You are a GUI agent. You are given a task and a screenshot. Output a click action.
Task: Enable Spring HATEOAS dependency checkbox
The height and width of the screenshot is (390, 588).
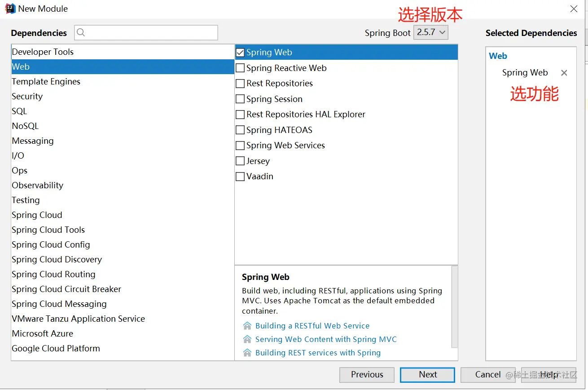[240, 130]
